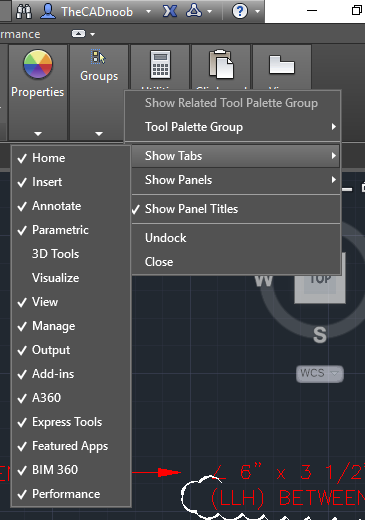Image resolution: width=365 pixels, height=520 pixels.
Task: Open the Clipboard paste icon
Action: [x=221, y=64]
